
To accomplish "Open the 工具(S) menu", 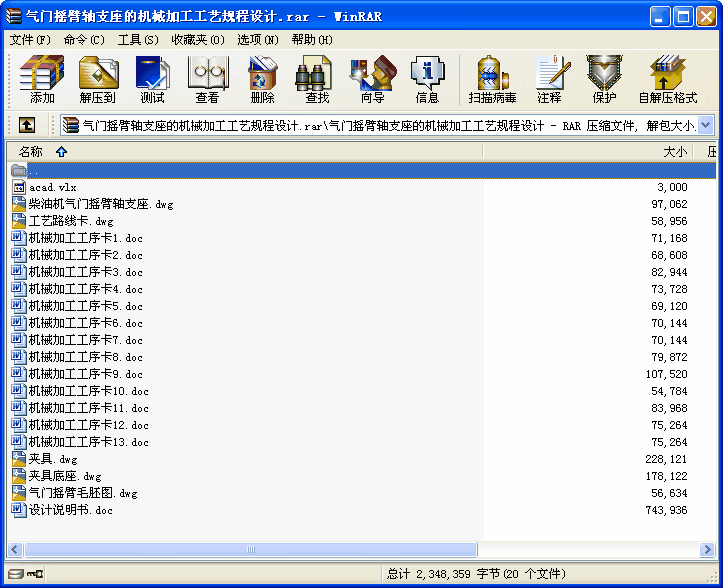I will click(x=138, y=40).
